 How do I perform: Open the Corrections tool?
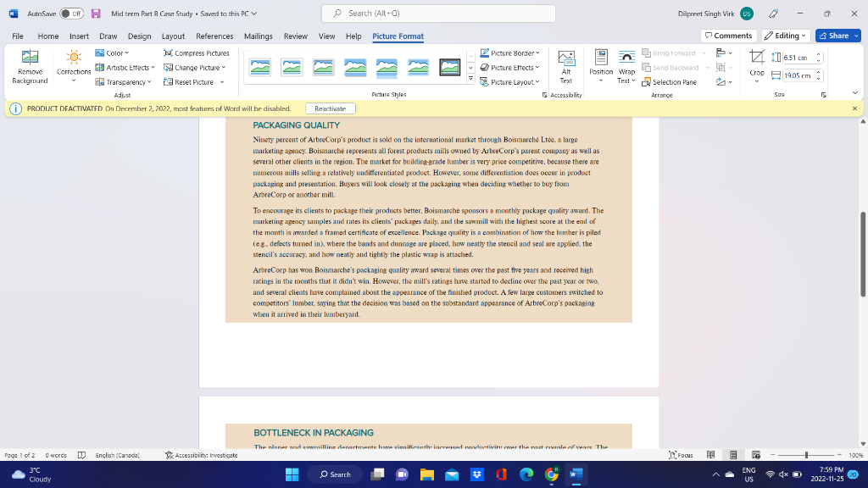point(74,66)
